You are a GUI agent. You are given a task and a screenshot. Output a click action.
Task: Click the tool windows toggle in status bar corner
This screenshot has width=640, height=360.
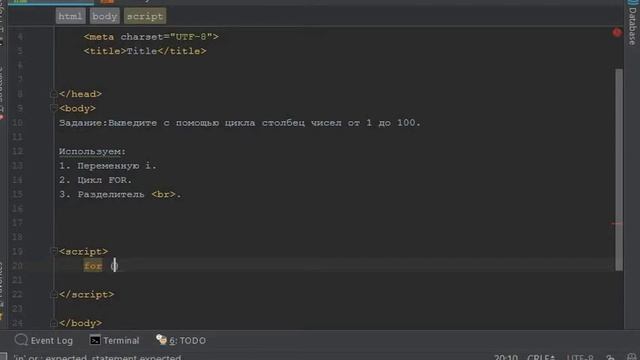pyautogui.click(x=3, y=357)
